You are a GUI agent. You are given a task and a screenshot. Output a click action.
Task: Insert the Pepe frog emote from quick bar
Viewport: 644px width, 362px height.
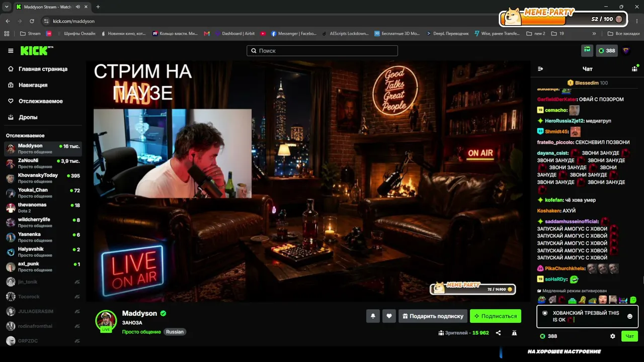[x=541, y=300]
